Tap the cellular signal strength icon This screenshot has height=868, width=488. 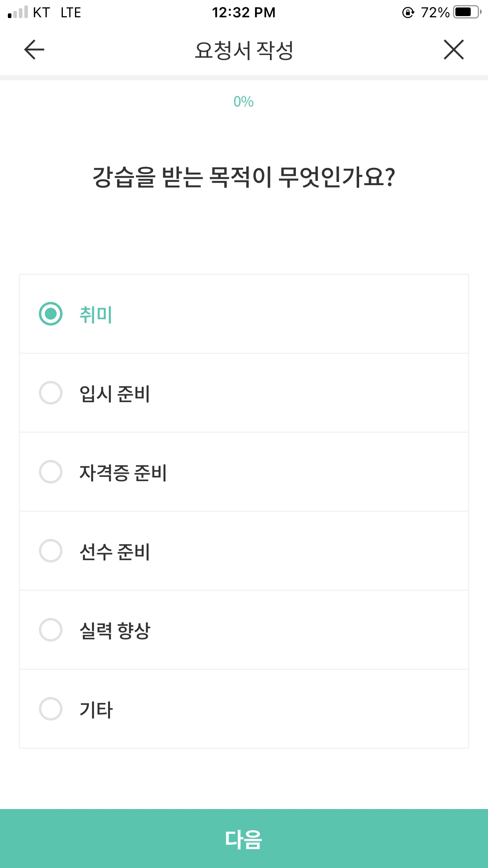point(18,12)
